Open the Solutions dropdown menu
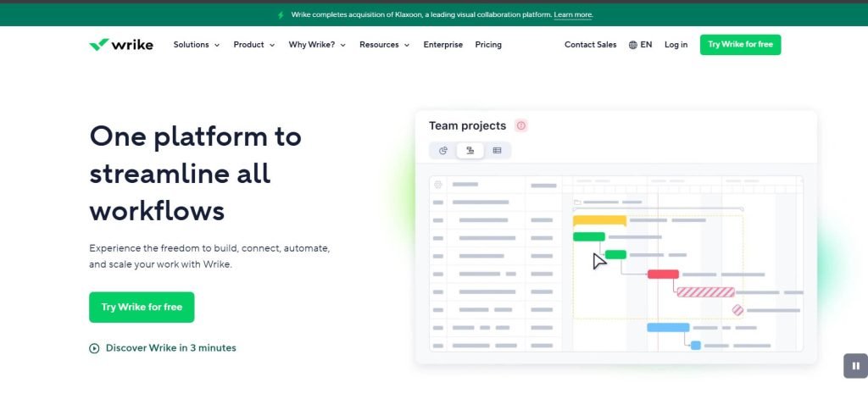This screenshot has width=868, height=399. click(197, 45)
